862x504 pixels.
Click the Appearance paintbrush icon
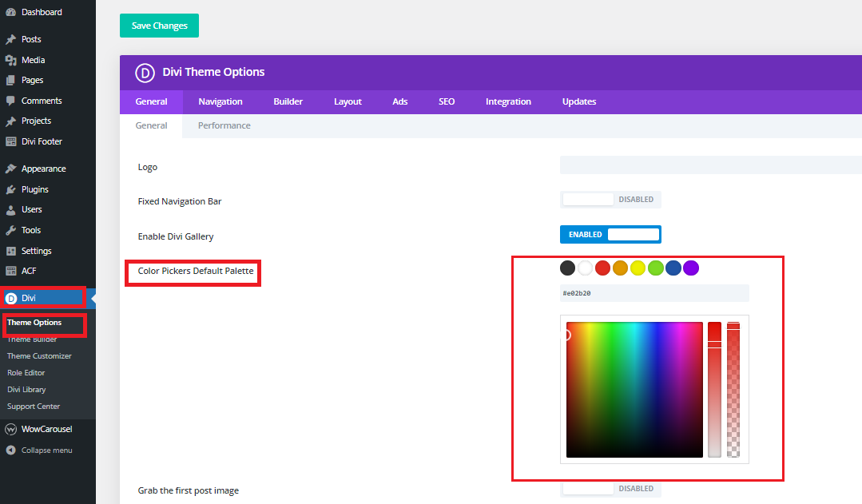[10, 169]
